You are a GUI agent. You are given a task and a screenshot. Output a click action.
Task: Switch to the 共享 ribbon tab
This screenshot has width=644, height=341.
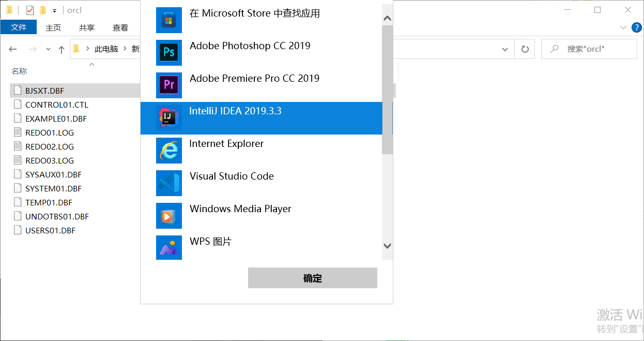click(x=87, y=28)
